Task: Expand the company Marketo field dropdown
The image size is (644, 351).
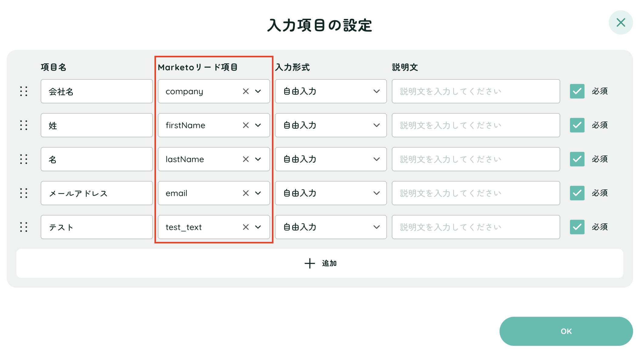Action: coord(258,91)
